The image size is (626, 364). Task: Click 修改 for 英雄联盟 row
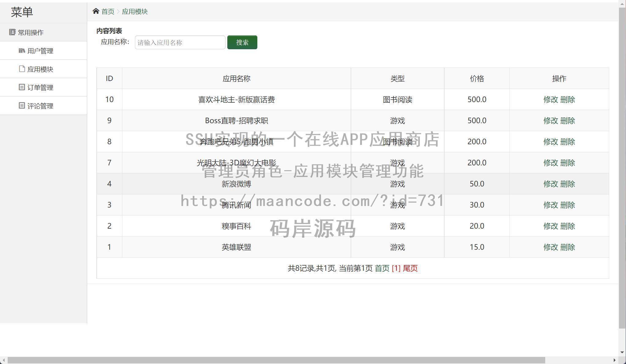click(550, 247)
